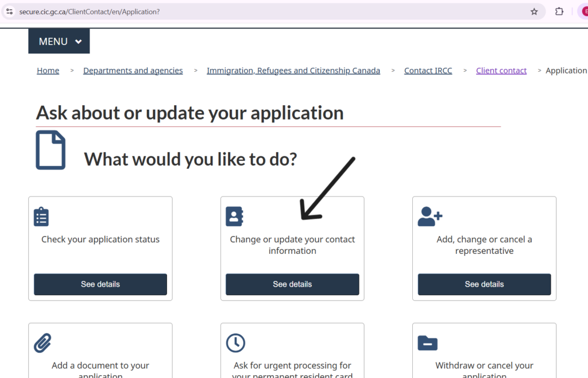Open the Home breadcrumb link
Viewport: 588px width, 378px height.
click(48, 71)
